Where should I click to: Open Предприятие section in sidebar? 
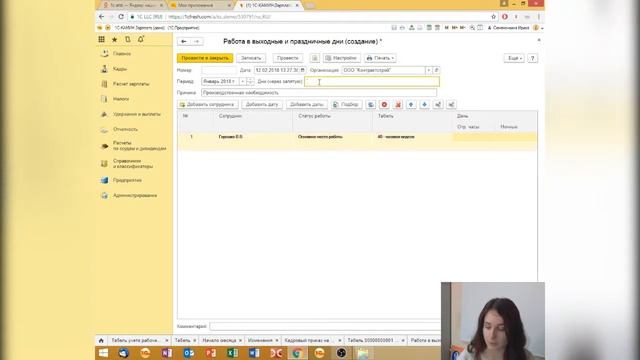[x=127, y=180]
